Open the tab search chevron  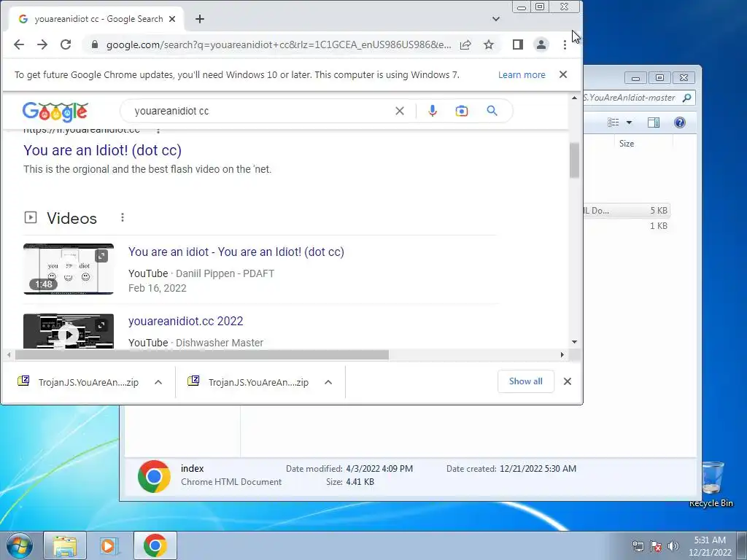[x=496, y=19]
